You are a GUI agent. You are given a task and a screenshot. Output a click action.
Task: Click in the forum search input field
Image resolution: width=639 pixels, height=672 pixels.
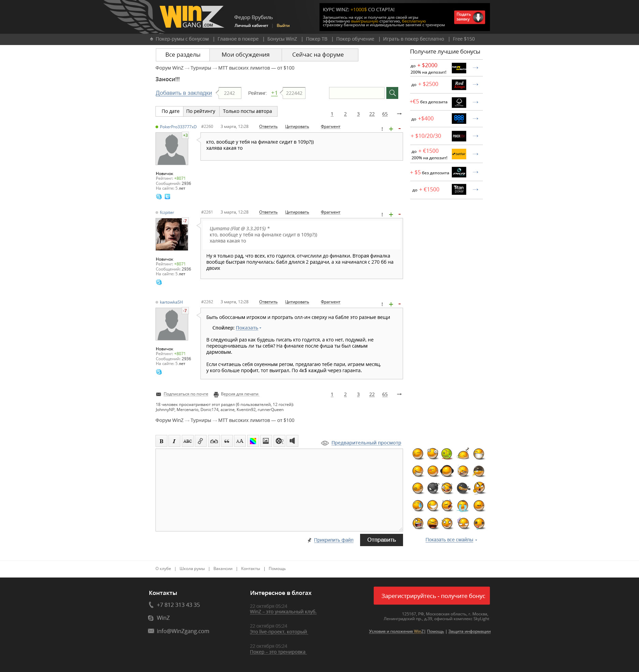357,93
